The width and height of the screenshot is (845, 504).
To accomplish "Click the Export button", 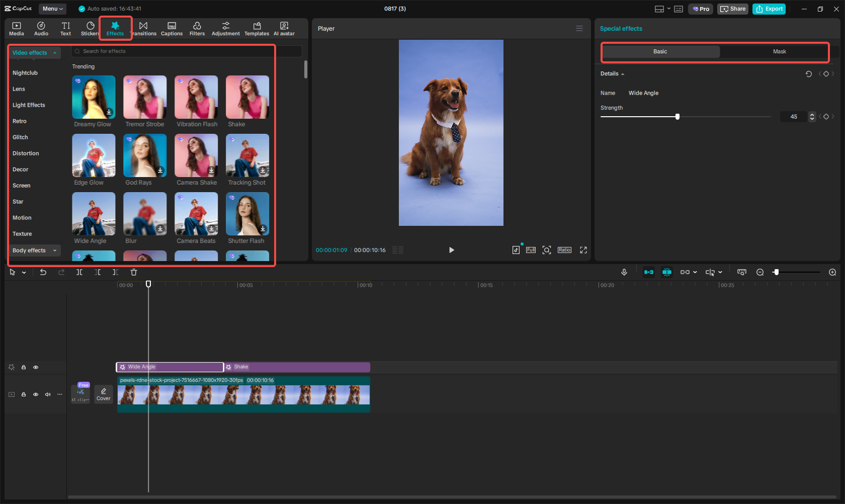I will (x=769, y=9).
